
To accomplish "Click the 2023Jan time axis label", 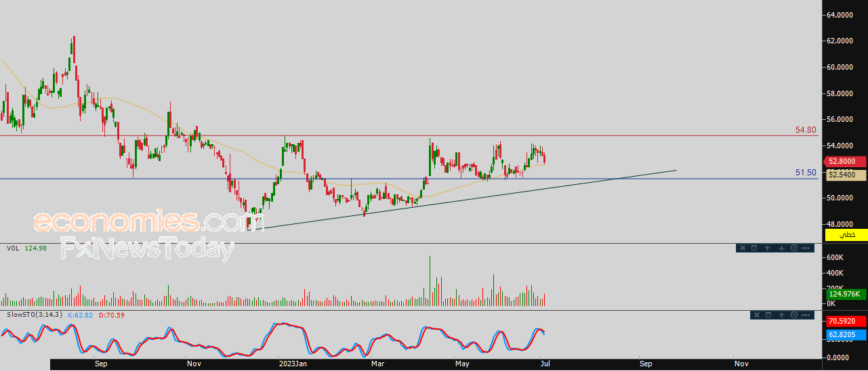I will [x=293, y=364].
